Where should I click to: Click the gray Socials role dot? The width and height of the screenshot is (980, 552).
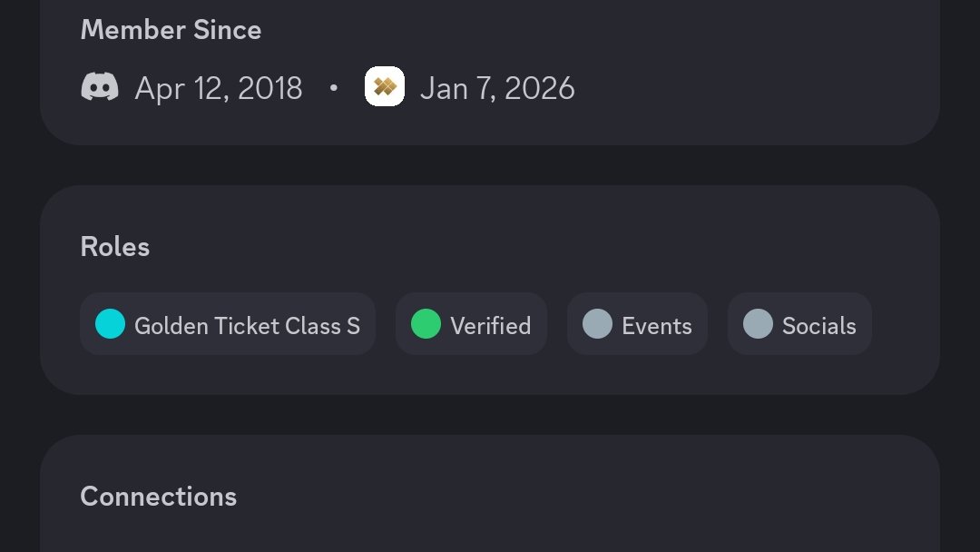pyautogui.click(x=758, y=324)
